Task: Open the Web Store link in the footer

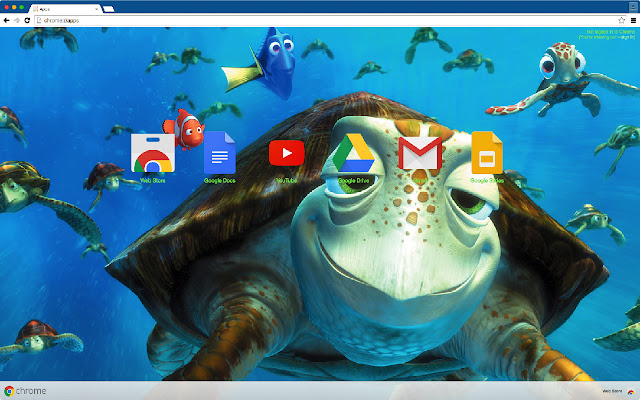Action: tap(619, 391)
